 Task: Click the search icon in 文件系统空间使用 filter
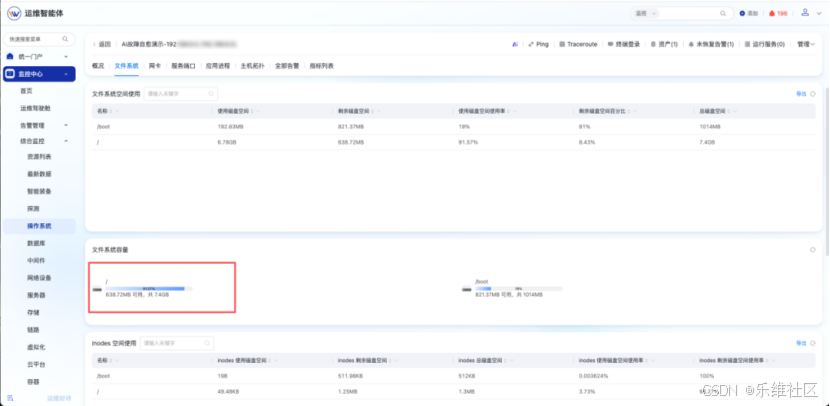pos(211,94)
